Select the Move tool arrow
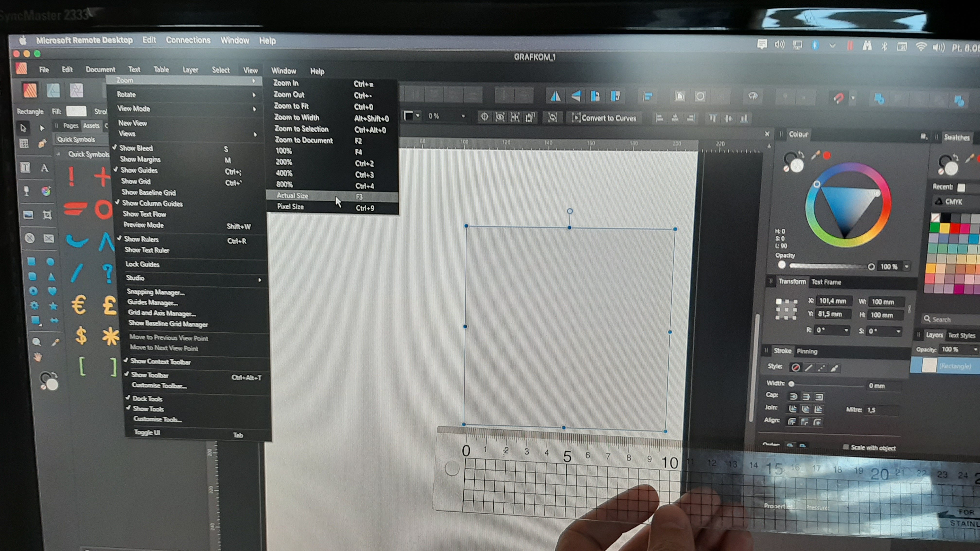The height and width of the screenshot is (551, 980). tap(24, 128)
